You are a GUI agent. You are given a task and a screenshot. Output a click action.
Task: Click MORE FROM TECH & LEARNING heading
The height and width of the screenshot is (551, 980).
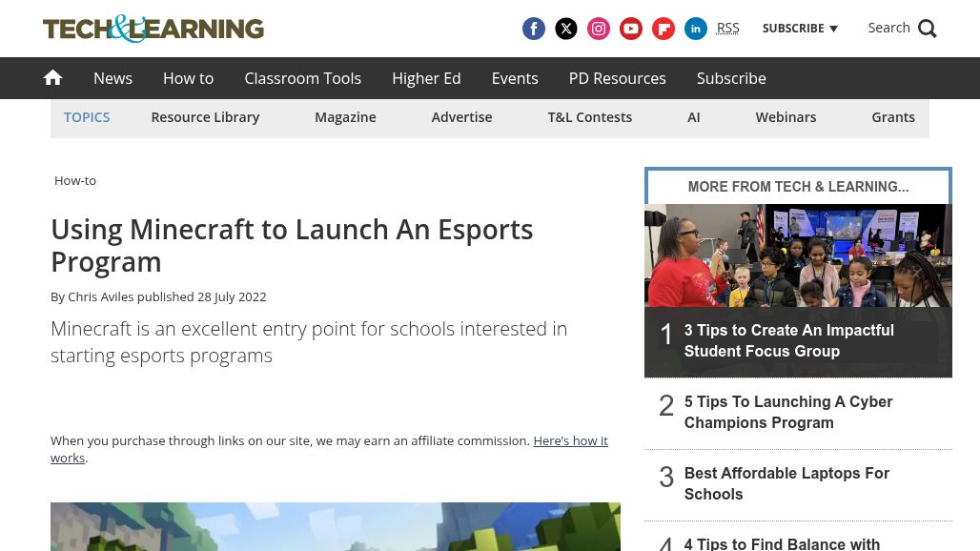point(798,187)
